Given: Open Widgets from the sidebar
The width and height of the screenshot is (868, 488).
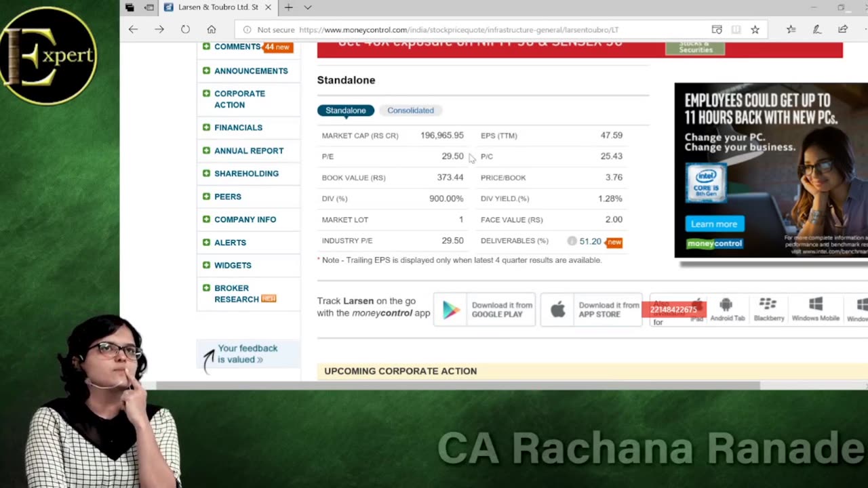Looking at the screenshot, I should pyautogui.click(x=233, y=265).
